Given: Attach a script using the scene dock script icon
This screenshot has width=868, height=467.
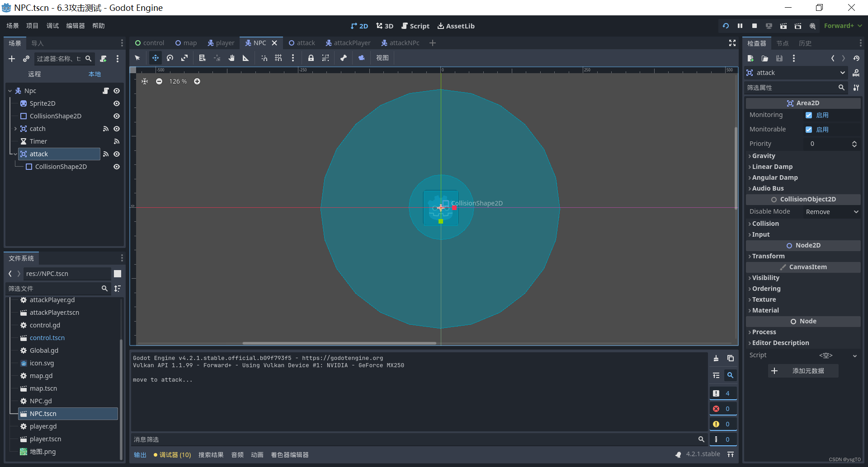Looking at the screenshot, I should point(104,59).
